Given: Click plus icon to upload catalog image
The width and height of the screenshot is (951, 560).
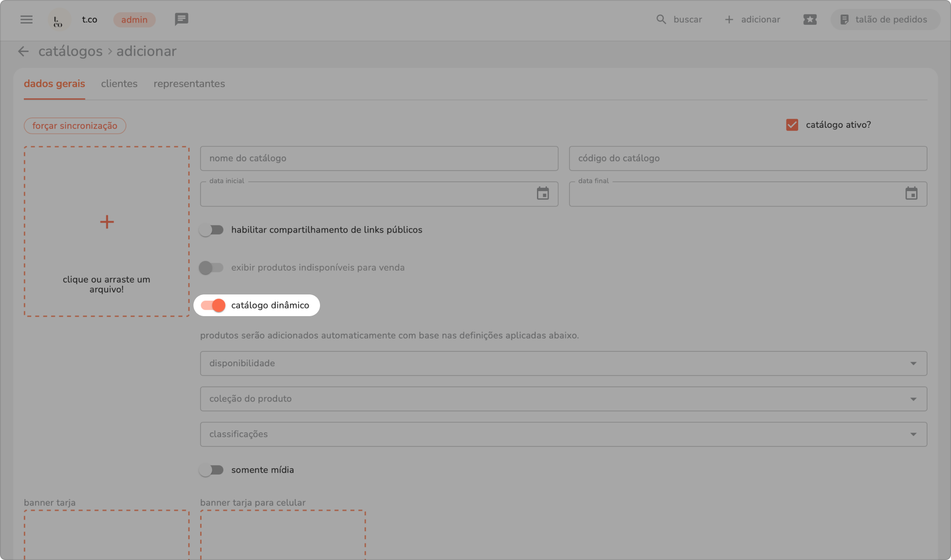Looking at the screenshot, I should click(x=107, y=222).
